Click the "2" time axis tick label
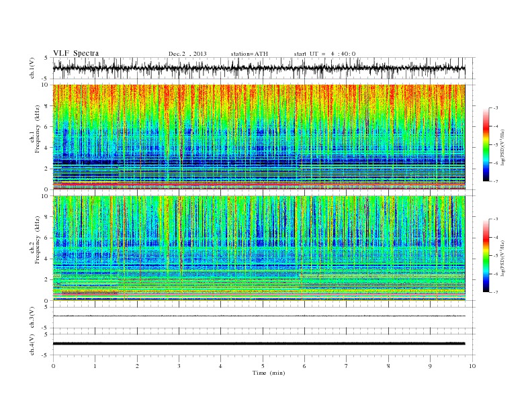The height and width of the screenshot is (411, 532). (137, 366)
